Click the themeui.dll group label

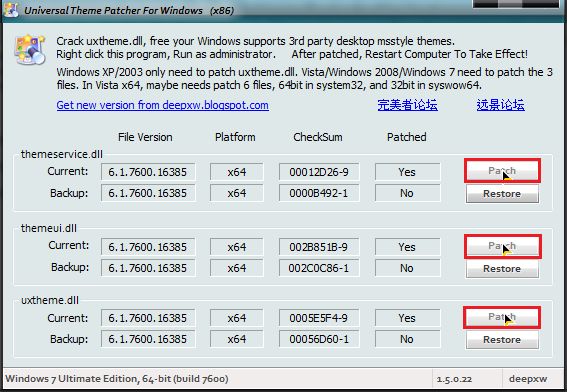49,228
